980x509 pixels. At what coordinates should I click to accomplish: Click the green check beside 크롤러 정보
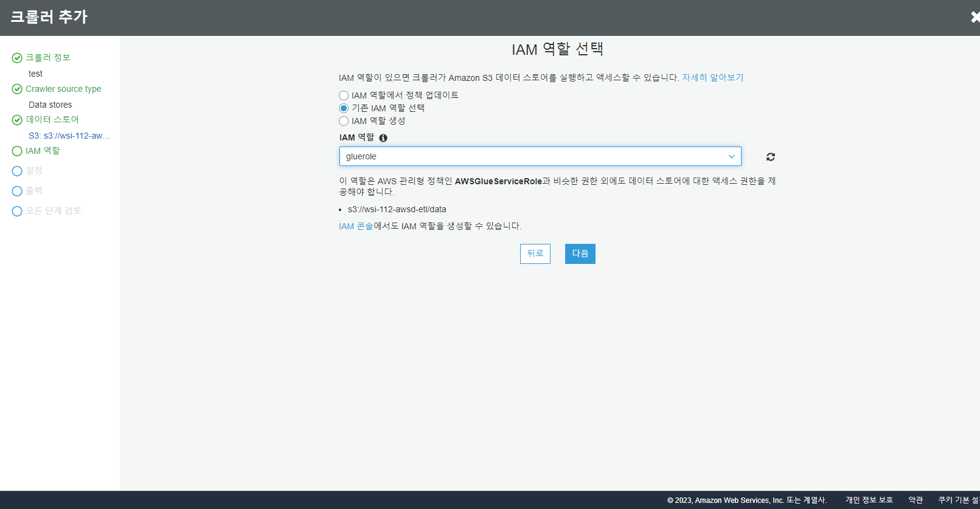[x=17, y=58]
